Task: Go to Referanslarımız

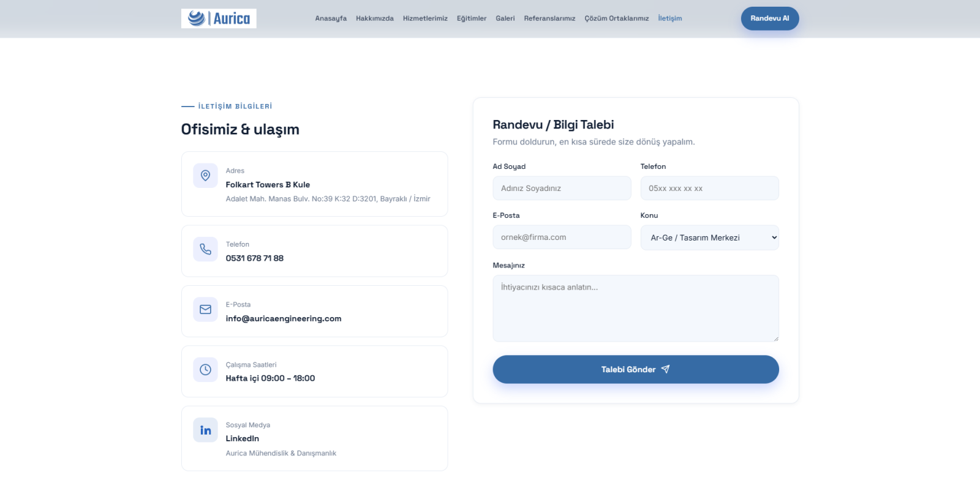Action: click(549, 18)
